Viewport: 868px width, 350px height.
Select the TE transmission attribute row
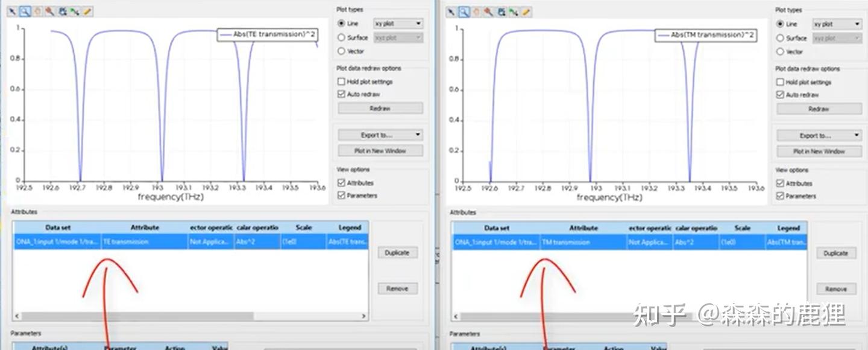[x=190, y=242]
